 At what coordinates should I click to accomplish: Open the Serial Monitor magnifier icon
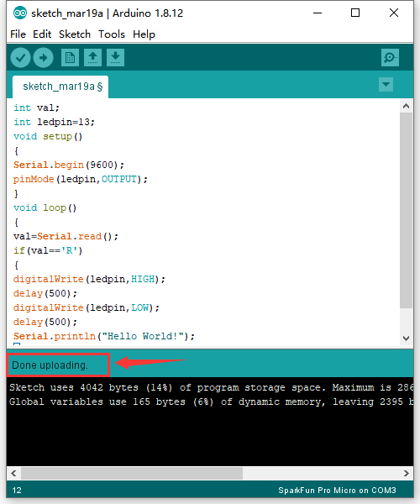(x=390, y=58)
